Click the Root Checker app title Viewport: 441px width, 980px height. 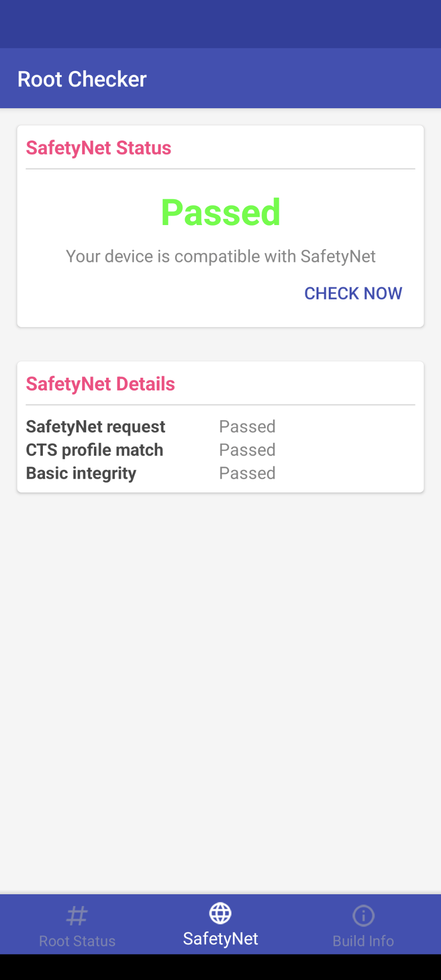coord(82,79)
